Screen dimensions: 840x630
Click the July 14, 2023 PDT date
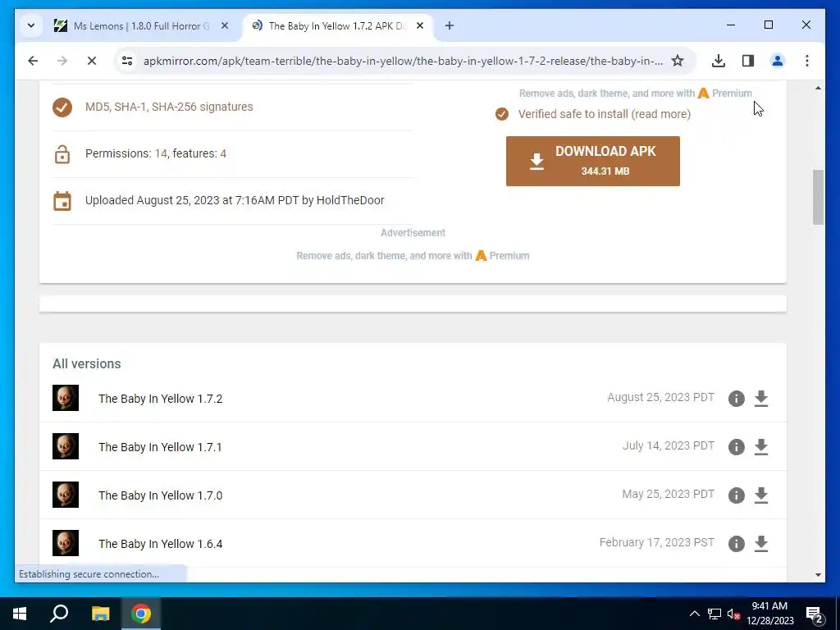[668, 445]
